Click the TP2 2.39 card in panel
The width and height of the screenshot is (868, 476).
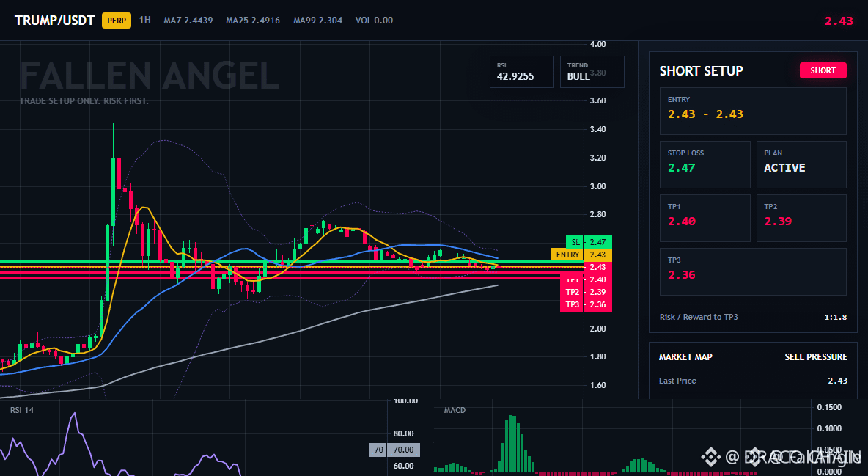point(801,218)
